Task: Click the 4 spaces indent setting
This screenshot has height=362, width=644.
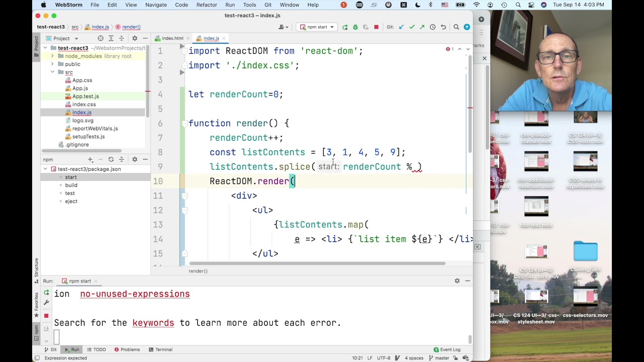Action: [415, 358]
